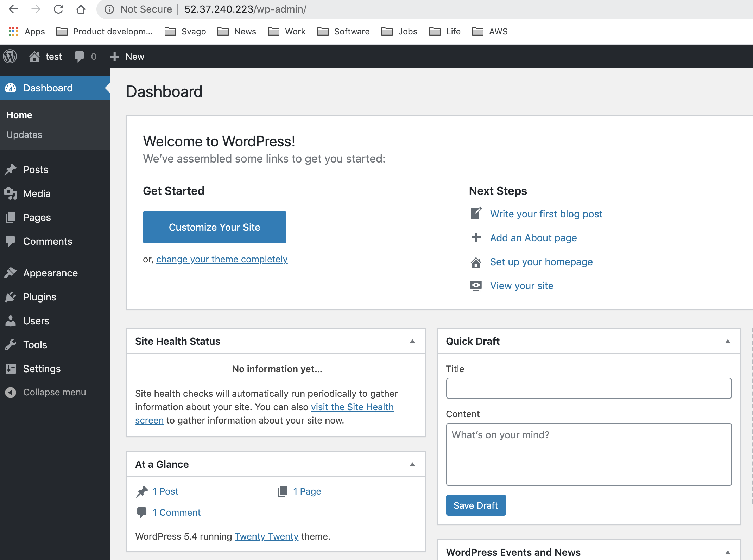Viewport: 753px width, 560px height.
Task: Click the 1 Page count link
Action: [x=307, y=491]
